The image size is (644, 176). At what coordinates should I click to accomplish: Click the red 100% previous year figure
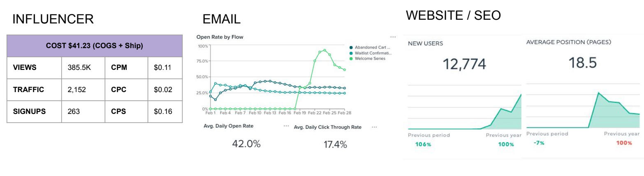(x=624, y=143)
